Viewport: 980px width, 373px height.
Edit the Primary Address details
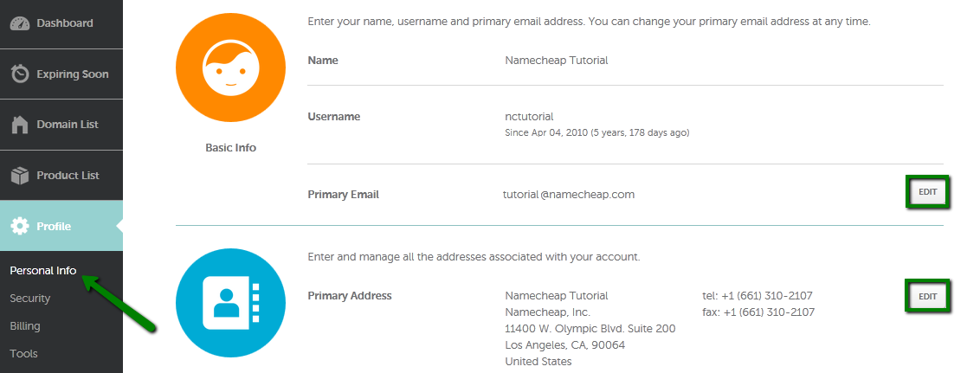927,296
